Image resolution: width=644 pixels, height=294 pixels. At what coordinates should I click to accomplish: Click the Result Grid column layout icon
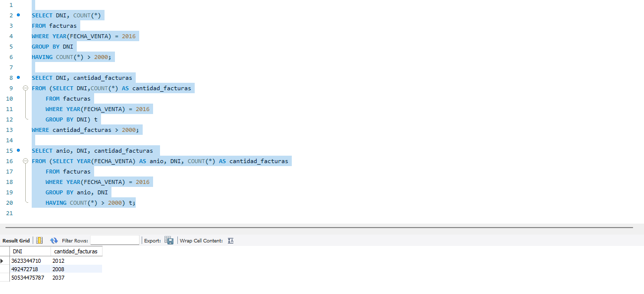(40, 240)
